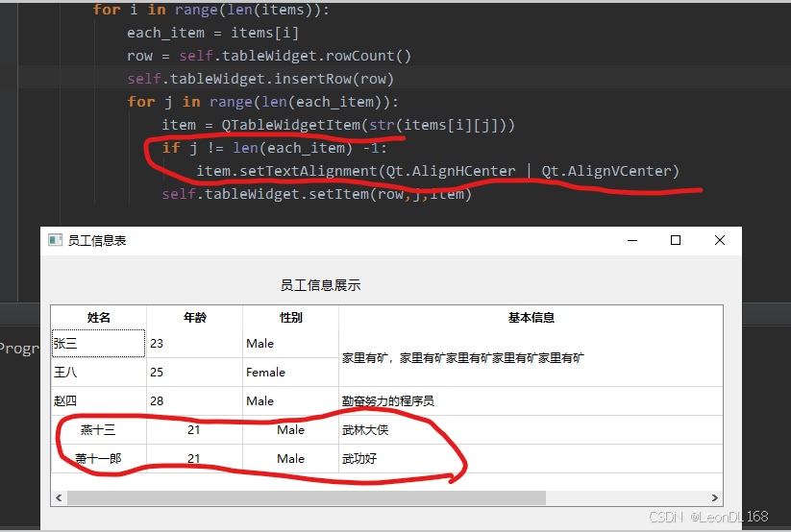Click the 员工信息展示 title label
Screen dimensions: 791x532
pyautogui.click(x=320, y=285)
